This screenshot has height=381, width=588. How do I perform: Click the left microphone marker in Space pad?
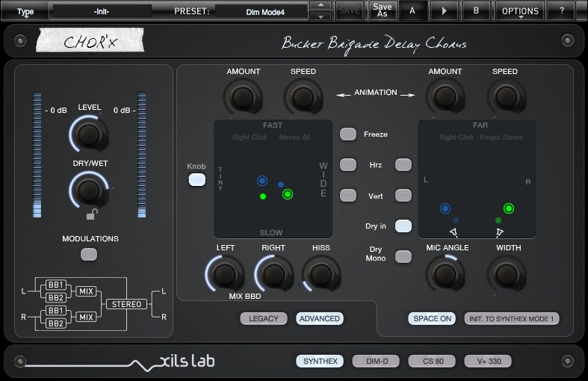(x=454, y=233)
